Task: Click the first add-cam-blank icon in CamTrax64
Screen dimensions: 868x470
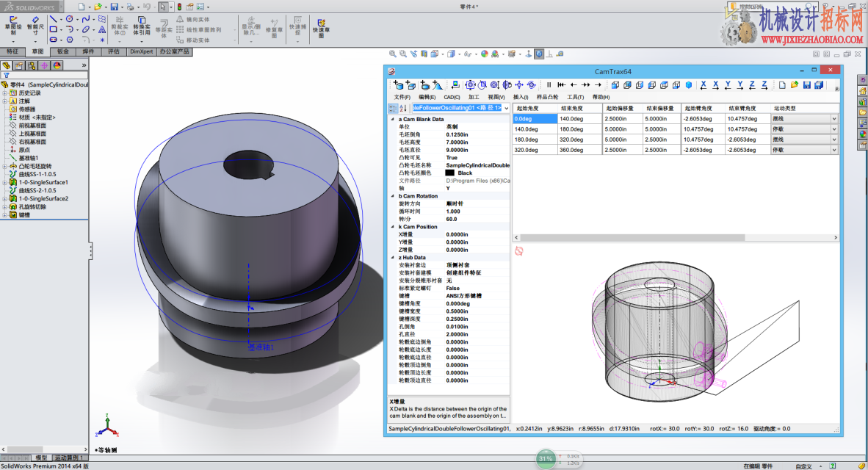Action: coord(399,84)
